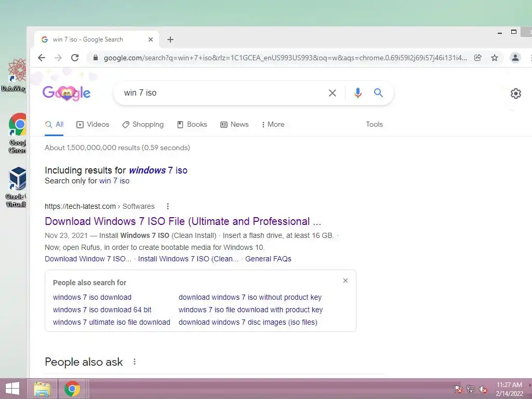
Task: Select the Oracle VirtualBox desktop shortcut
Action: [x=16, y=187]
